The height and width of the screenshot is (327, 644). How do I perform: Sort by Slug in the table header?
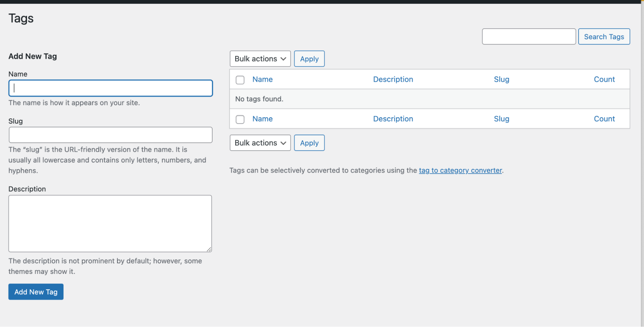(x=501, y=80)
